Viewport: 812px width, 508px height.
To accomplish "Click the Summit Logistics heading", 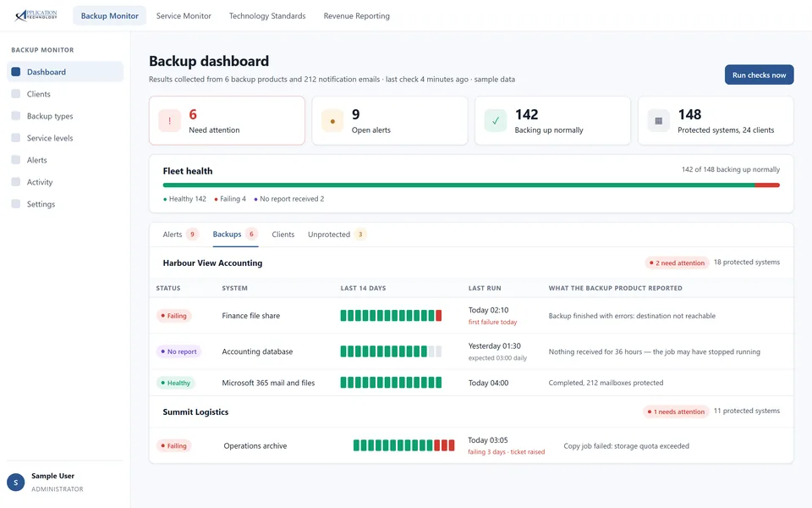I will [195, 412].
